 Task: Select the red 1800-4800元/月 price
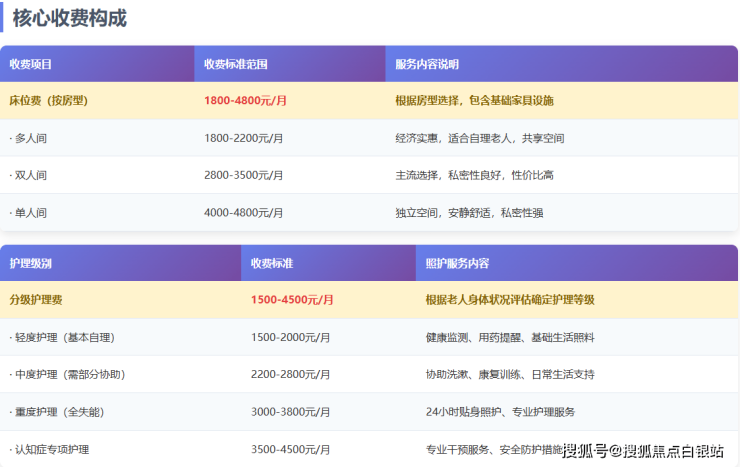245,101
